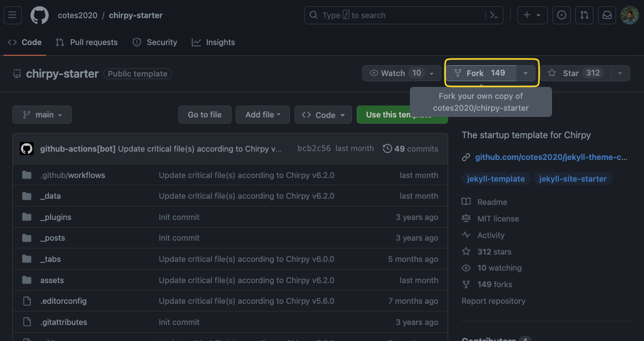644x341 pixels.
Task: Open the jekyll-theme-chirpy website link
Action: [x=551, y=157]
